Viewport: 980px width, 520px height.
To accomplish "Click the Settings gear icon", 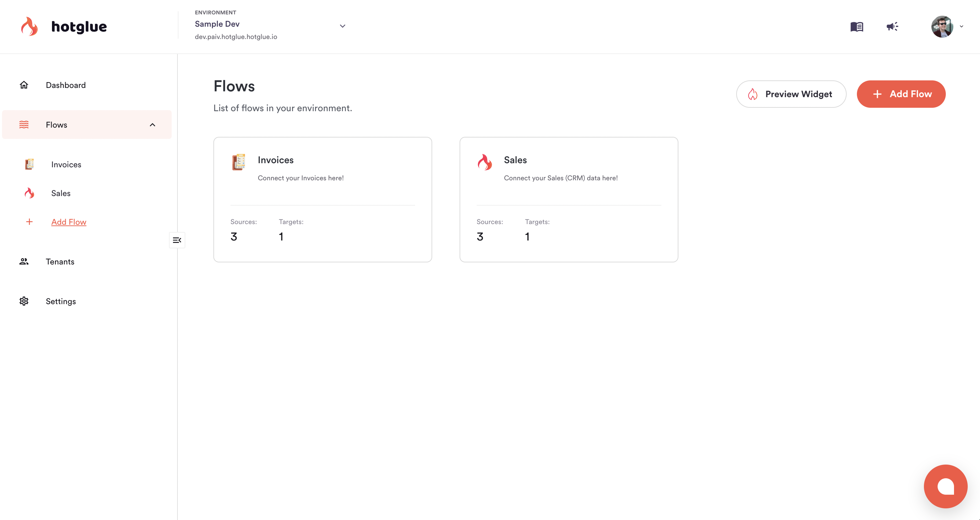I will (x=24, y=301).
